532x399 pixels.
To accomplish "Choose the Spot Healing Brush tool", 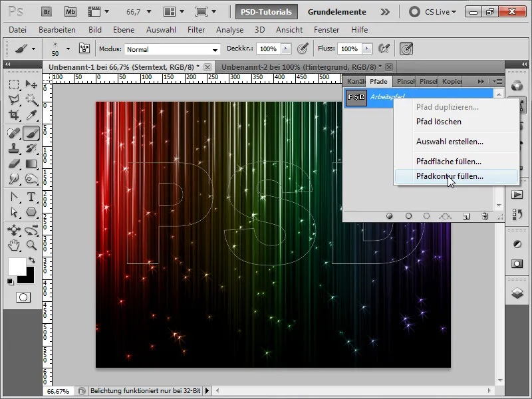I will pos(14,133).
